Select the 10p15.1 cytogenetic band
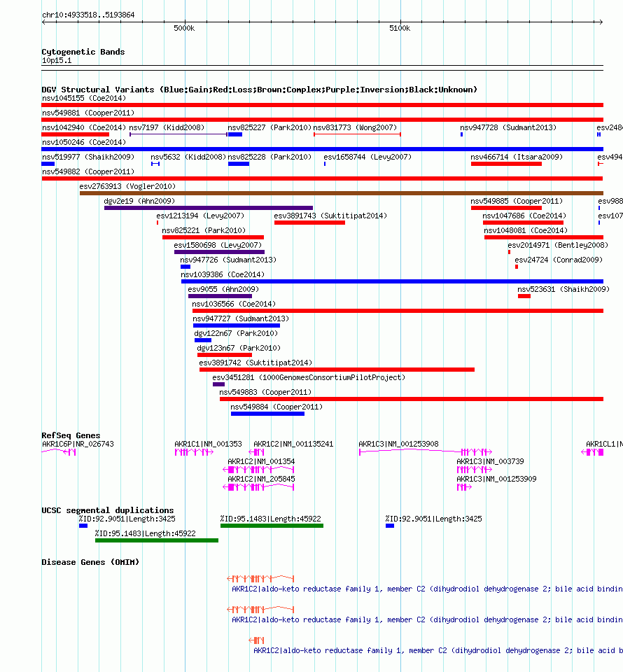The image size is (623, 672). [x=322, y=68]
